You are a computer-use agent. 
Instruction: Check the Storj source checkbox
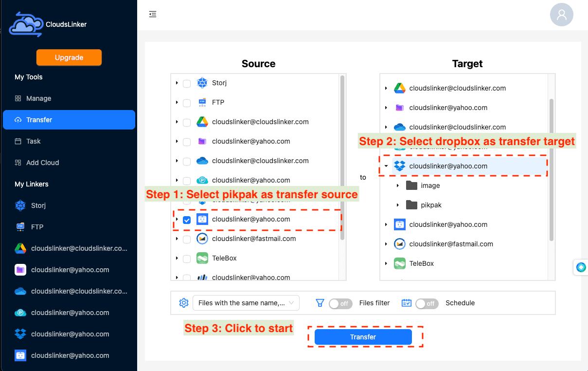(187, 83)
